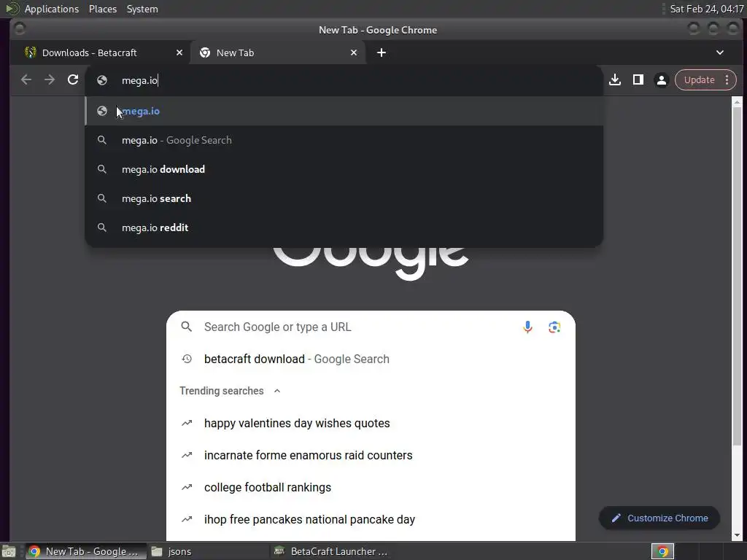
Task: Click the search magnifier icon in Google box
Action: (x=187, y=327)
